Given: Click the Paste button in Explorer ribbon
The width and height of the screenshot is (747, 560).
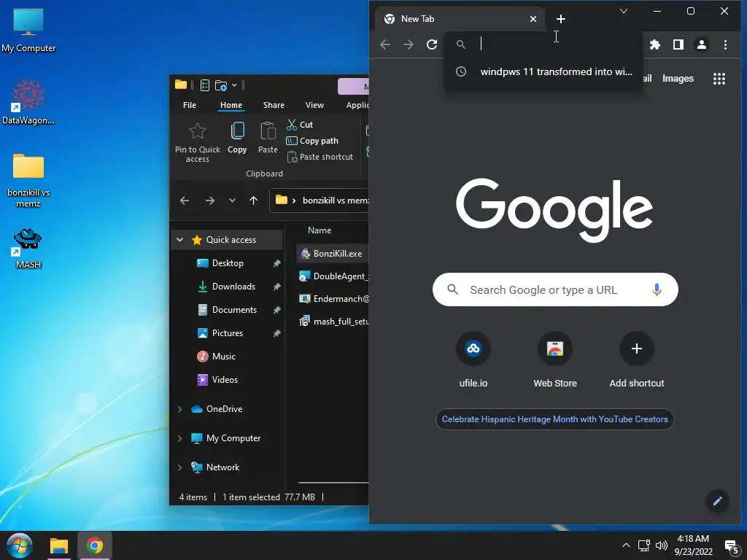Looking at the screenshot, I should tap(268, 138).
